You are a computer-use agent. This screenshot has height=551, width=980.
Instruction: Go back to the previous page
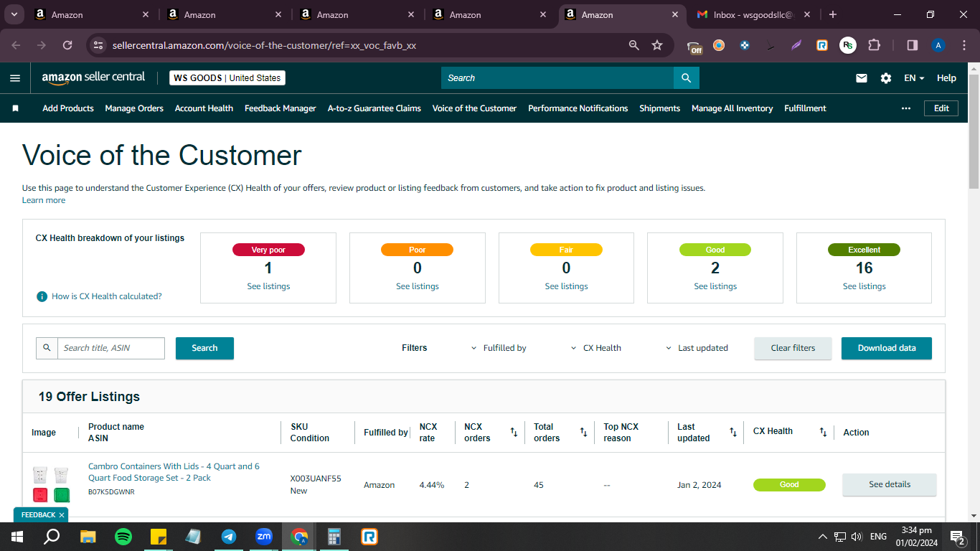pyautogui.click(x=16, y=45)
